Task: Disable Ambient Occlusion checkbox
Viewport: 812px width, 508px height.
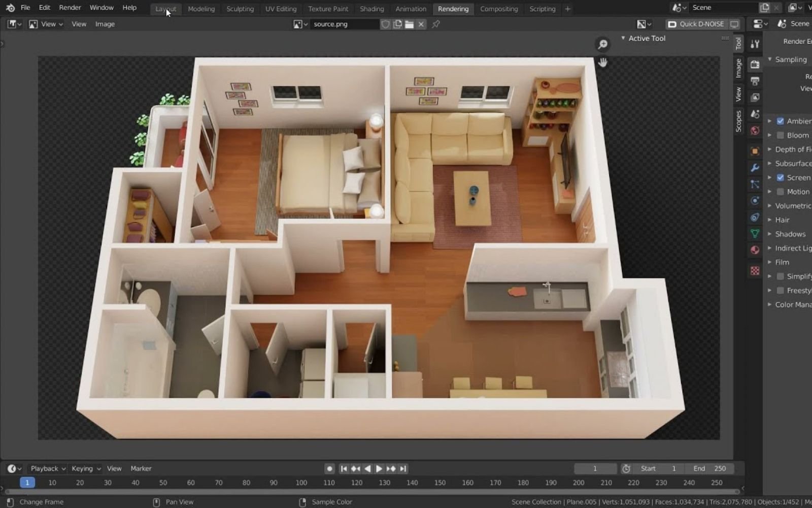Action: (780, 121)
